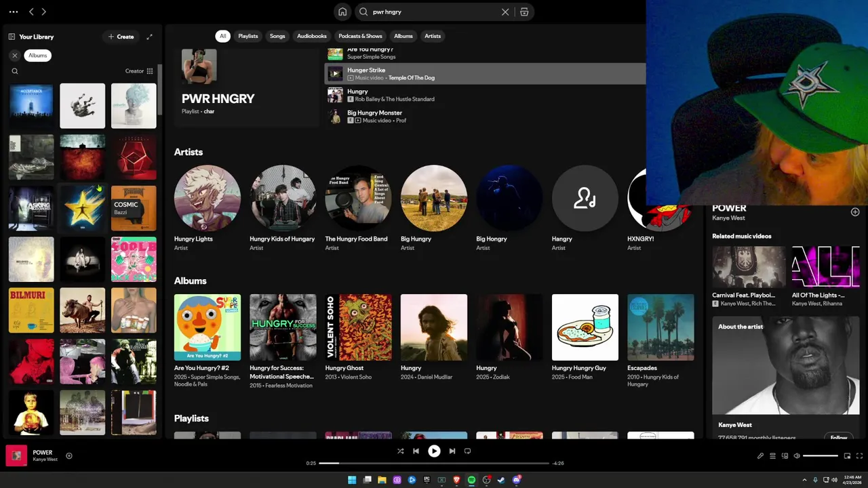Click the play button
The width and height of the screenshot is (868, 488).
click(x=434, y=451)
